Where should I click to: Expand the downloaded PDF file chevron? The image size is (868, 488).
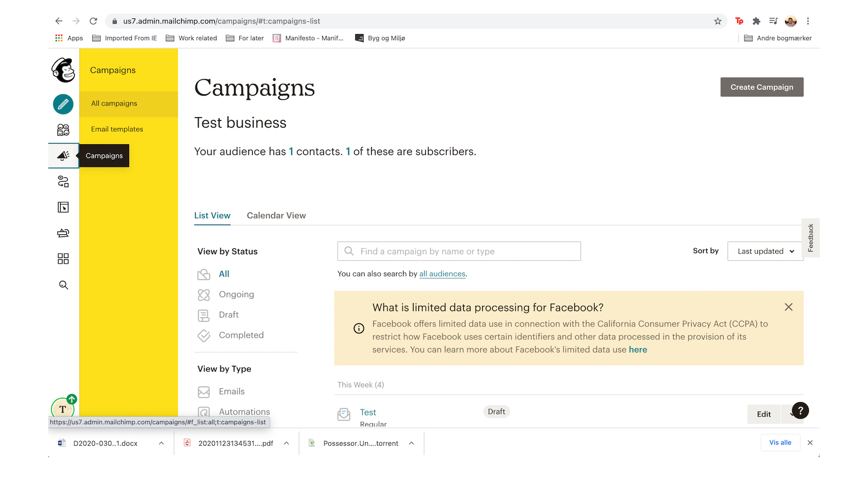[x=286, y=442]
